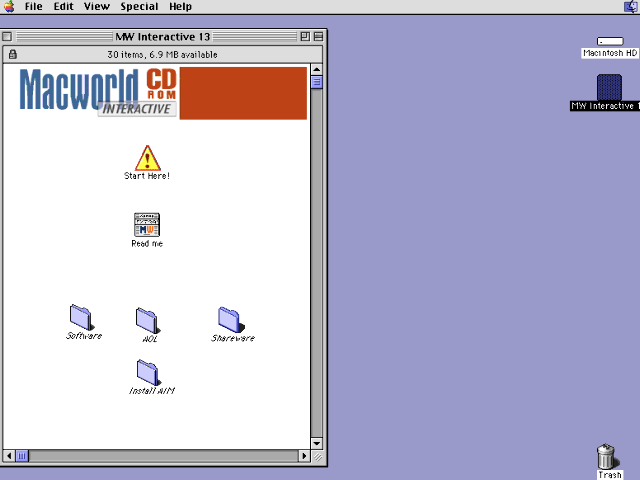Image resolution: width=640 pixels, height=480 pixels.
Task: Select the Install AIM folder
Action: tap(149, 372)
